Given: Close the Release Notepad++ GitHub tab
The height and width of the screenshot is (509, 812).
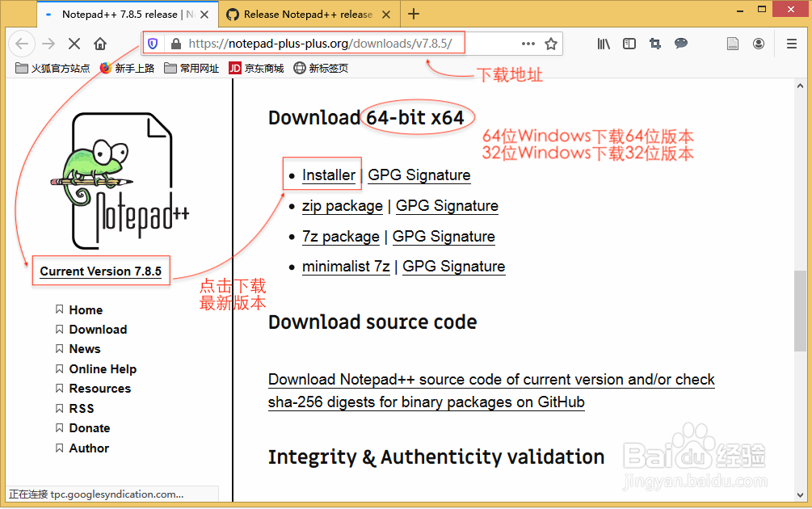Looking at the screenshot, I should coord(386,15).
